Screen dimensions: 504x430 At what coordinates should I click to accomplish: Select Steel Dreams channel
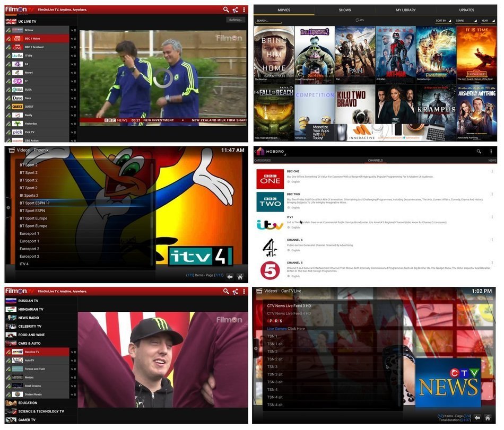37,386
